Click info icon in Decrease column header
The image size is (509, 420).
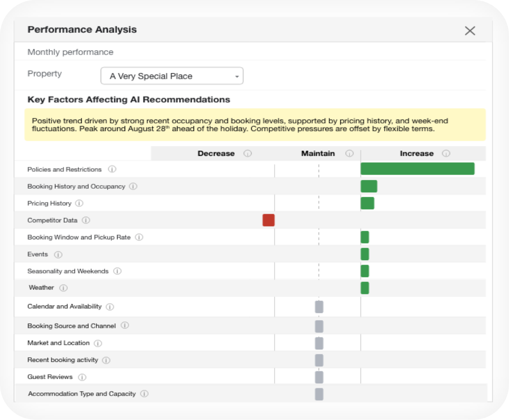click(x=248, y=153)
